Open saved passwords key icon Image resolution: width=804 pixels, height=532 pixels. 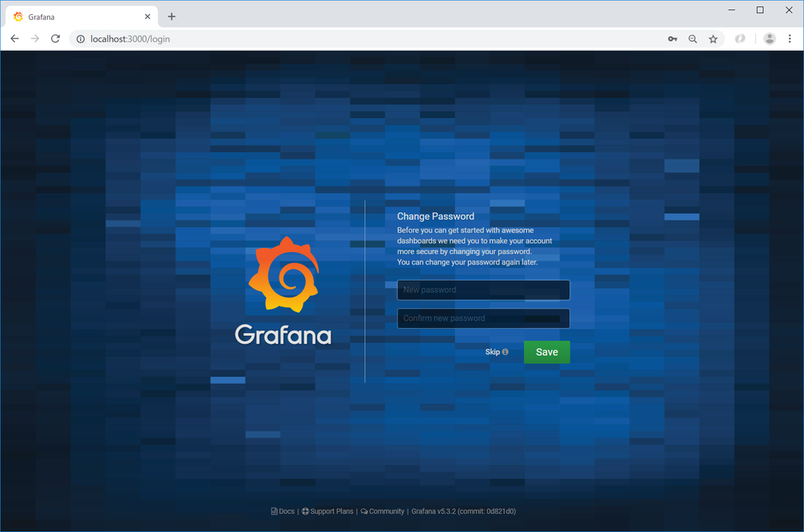[x=672, y=39]
